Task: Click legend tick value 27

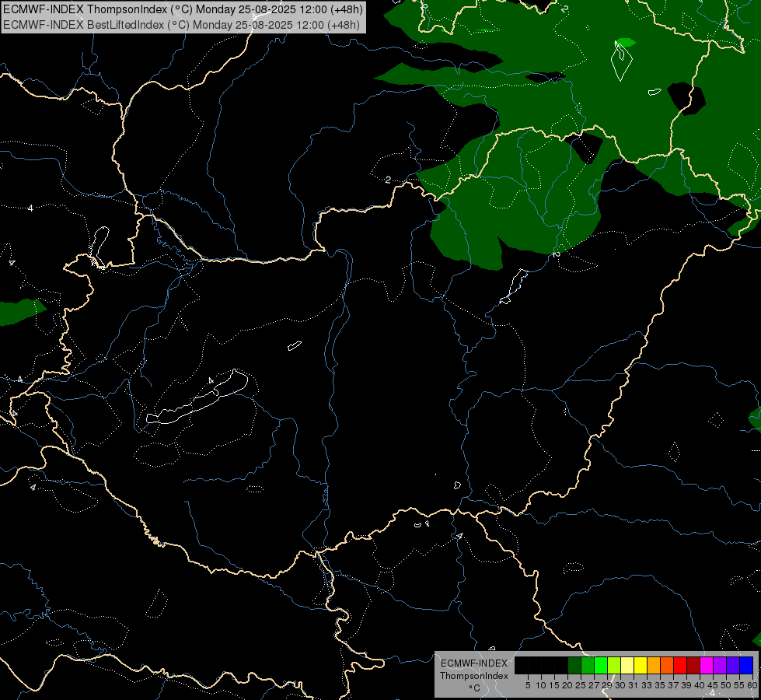Action: (594, 685)
